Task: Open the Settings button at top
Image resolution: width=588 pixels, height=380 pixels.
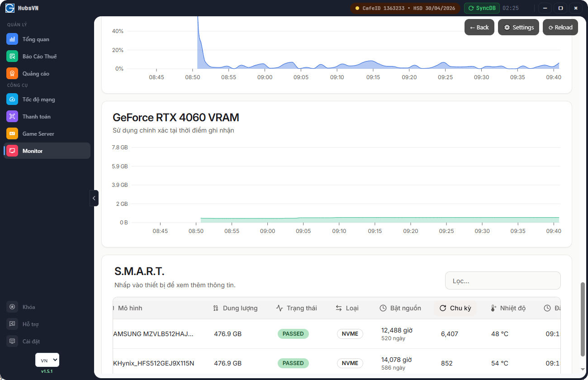Action: [x=518, y=28]
